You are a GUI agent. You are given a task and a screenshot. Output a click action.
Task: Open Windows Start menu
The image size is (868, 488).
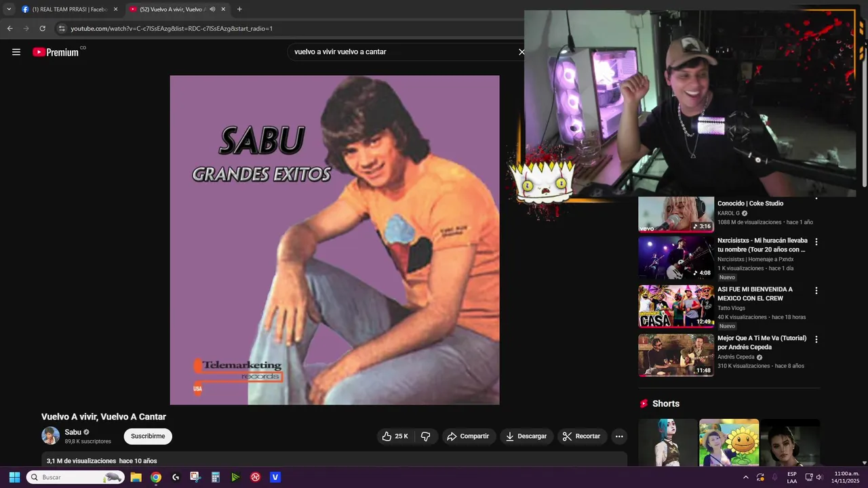pyautogui.click(x=14, y=477)
